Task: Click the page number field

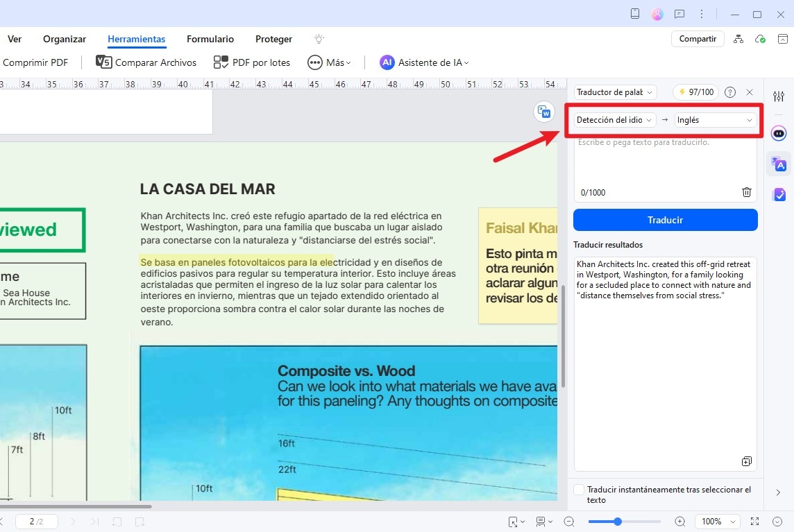Action: (37, 522)
